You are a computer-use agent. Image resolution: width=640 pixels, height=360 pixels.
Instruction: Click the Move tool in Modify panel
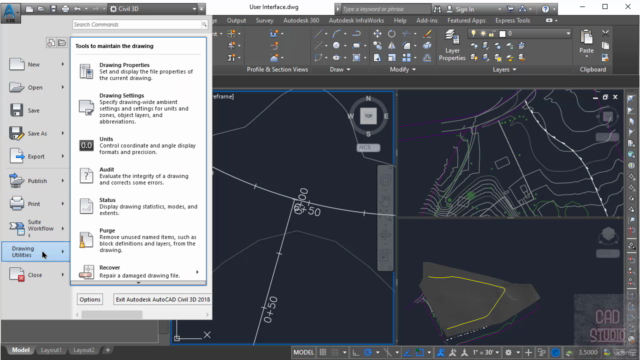377,33
